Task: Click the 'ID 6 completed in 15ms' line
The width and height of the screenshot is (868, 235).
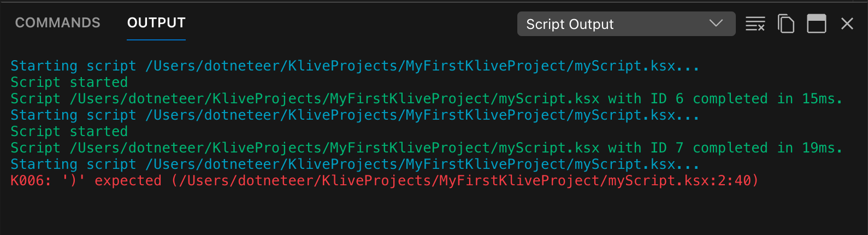Action: pos(427,99)
